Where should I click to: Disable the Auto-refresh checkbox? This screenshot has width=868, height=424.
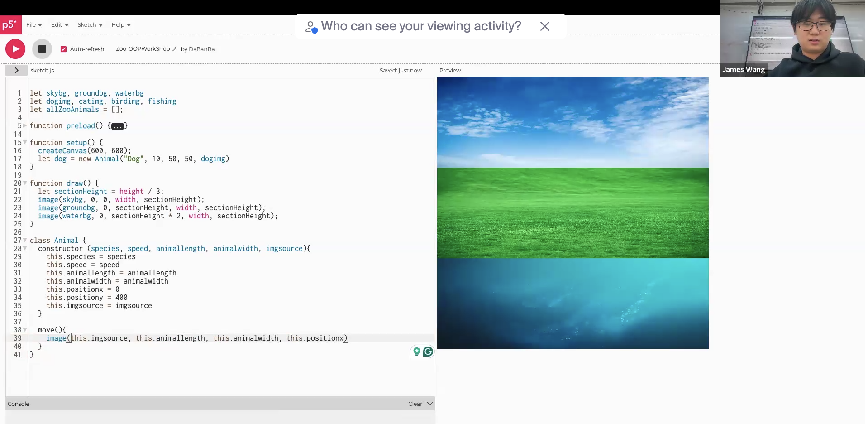tap(64, 49)
